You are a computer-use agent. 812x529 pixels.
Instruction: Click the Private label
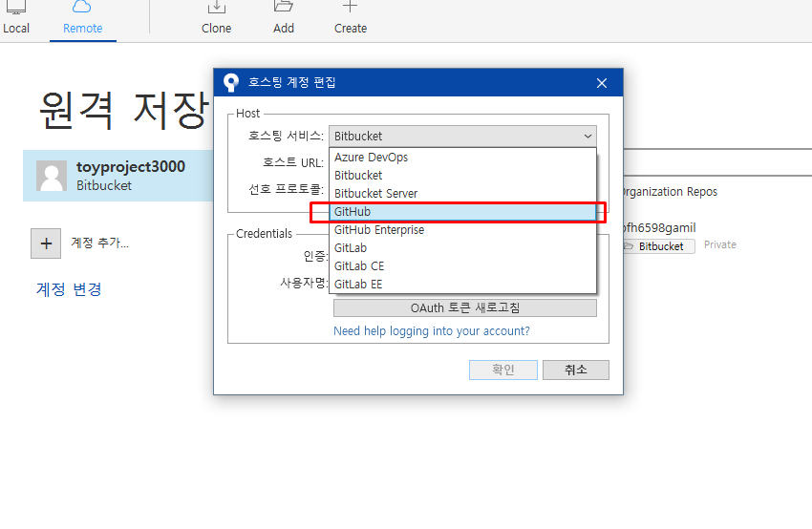pos(720,244)
